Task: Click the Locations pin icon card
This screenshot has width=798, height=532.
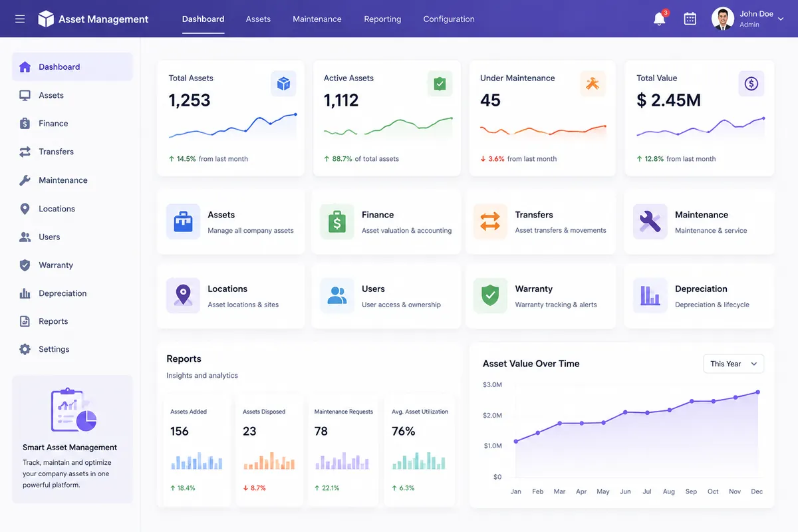Action: tap(183, 295)
